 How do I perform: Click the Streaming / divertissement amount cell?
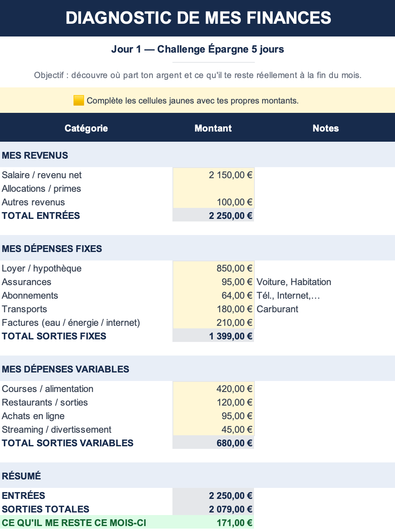click(x=213, y=429)
